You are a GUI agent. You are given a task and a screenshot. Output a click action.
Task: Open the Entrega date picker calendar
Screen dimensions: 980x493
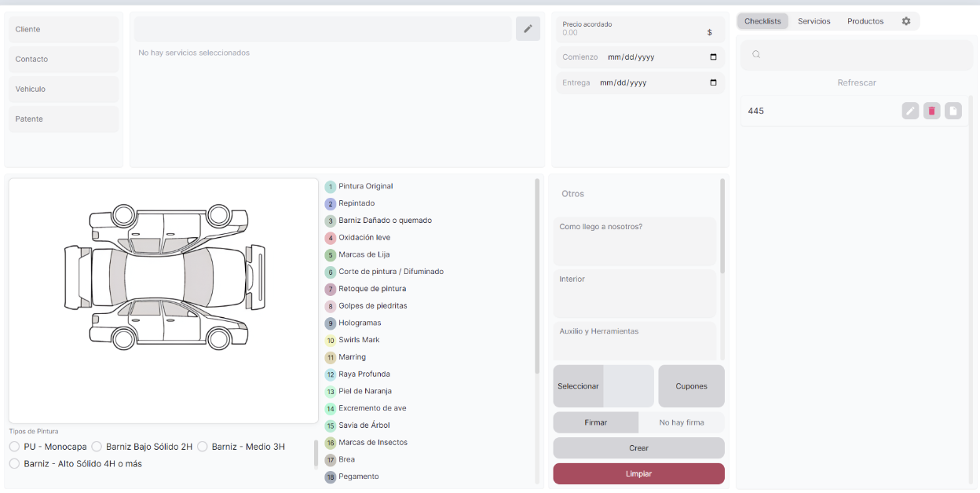coord(713,82)
